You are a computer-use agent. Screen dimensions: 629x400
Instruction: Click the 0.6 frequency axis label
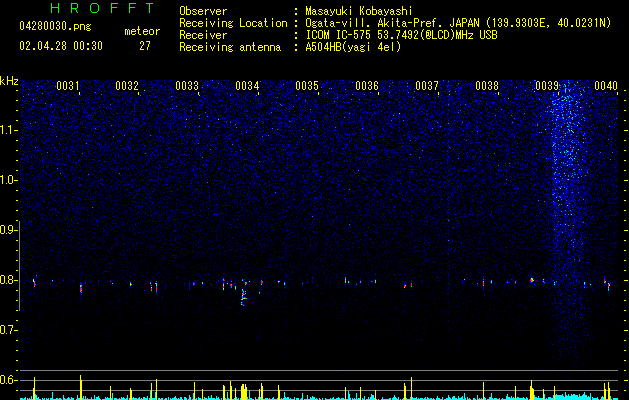pos(8,380)
